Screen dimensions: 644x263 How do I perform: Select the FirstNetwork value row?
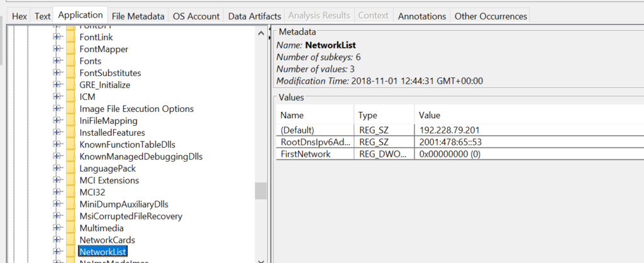pos(460,154)
